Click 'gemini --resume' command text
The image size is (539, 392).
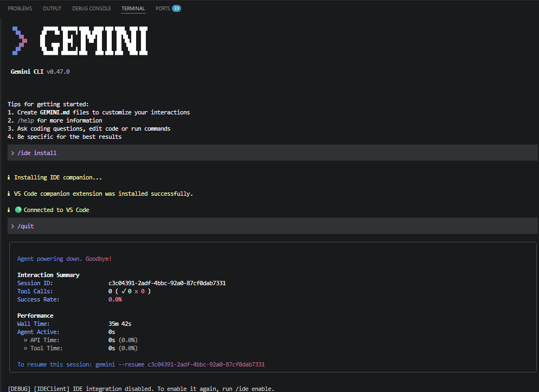pyautogui.click(x=120, y=364)
